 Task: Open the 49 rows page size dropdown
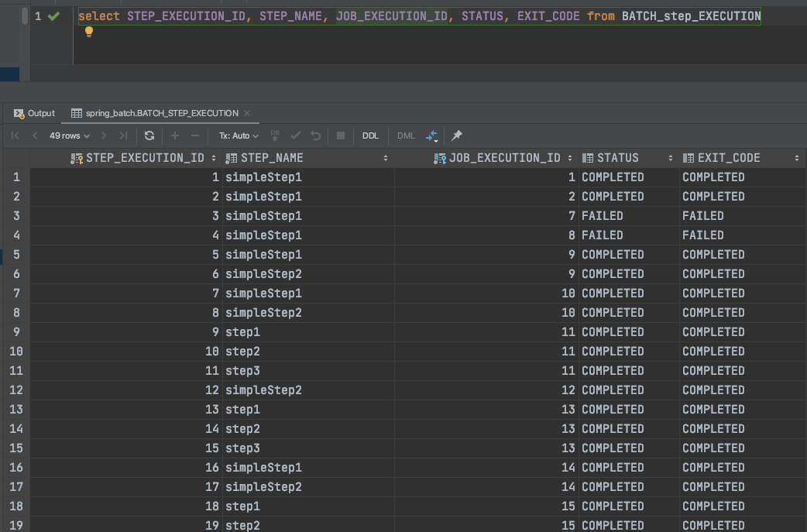pyautogui.click(x=69, y=136)
